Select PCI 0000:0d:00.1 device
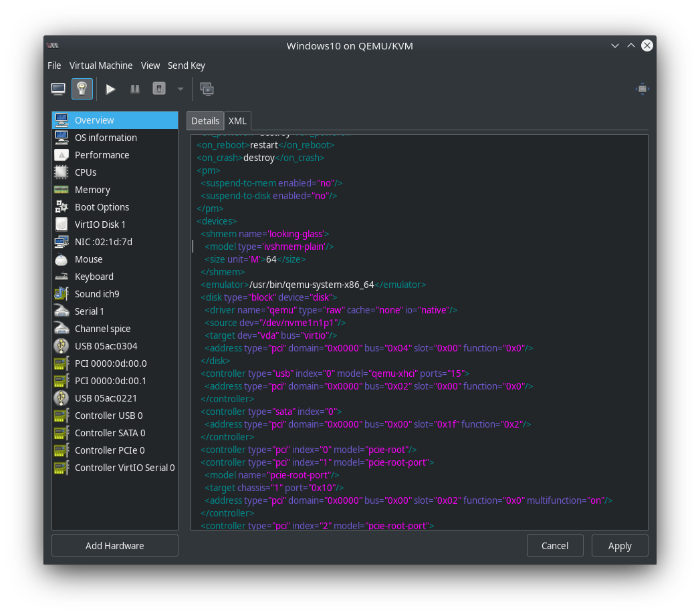The image size is (700, 616). pyautogui.click(x=115, y=381)
